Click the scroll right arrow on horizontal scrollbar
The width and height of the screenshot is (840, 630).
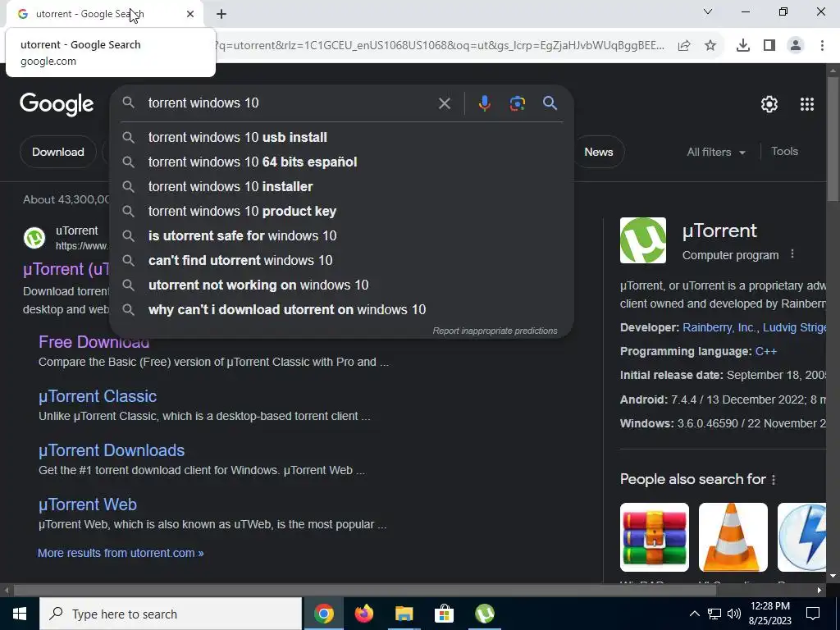pos(819,591)
